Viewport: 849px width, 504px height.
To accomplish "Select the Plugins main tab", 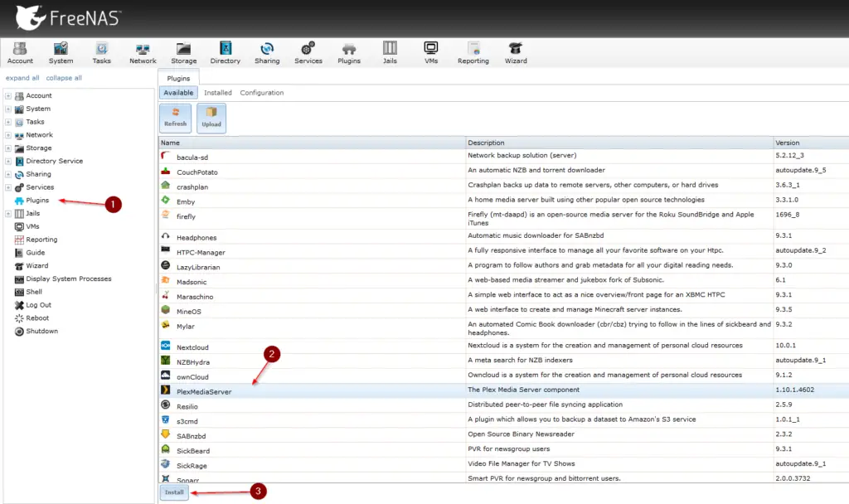I will (178, 78).
